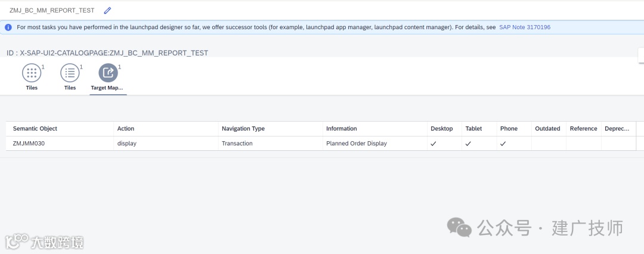
Task: Click the ZMJ_BC_MM_REPORT_TEST catalog title
Action: coord(52,10)
